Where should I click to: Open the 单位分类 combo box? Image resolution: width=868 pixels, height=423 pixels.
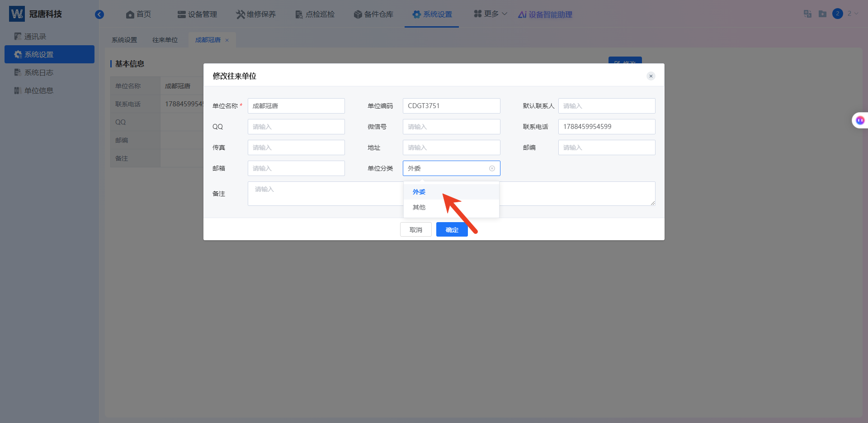[x=451, y=168]
